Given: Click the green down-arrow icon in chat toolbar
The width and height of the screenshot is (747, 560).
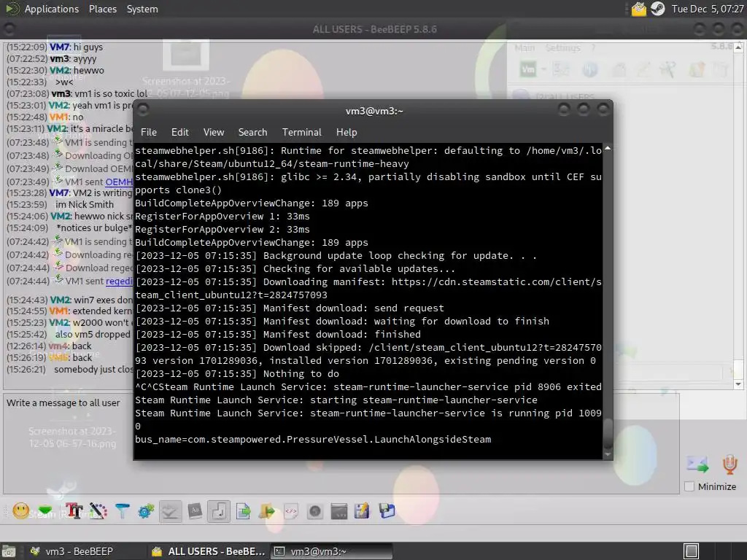Looking at the screenshot, I should pos(45,511).
